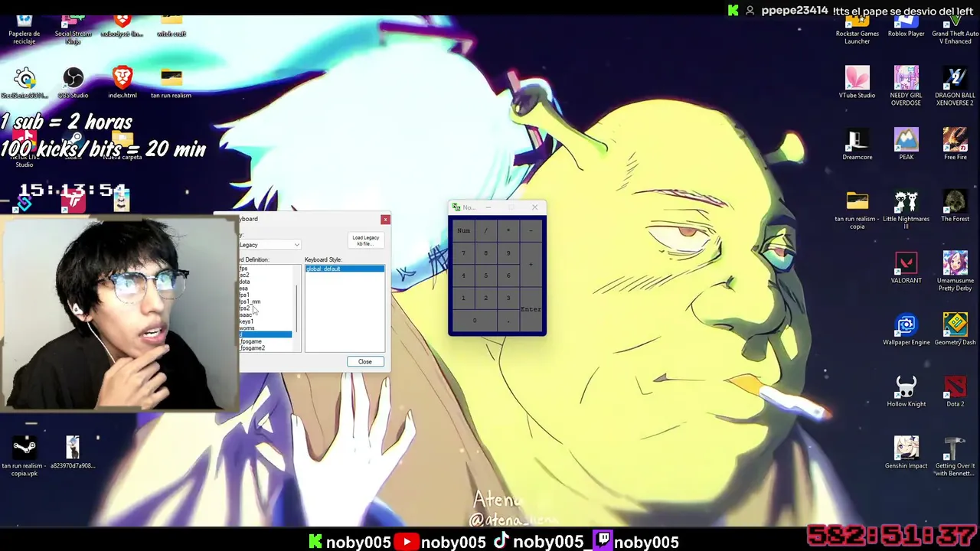Select 'worms' in the definition list
This screenshot has height=551, width=980.
tap(265, 328)
